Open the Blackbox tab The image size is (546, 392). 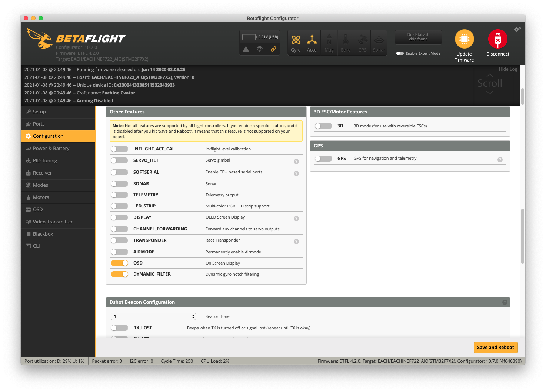pyautogui.click(x=58, y=234)
